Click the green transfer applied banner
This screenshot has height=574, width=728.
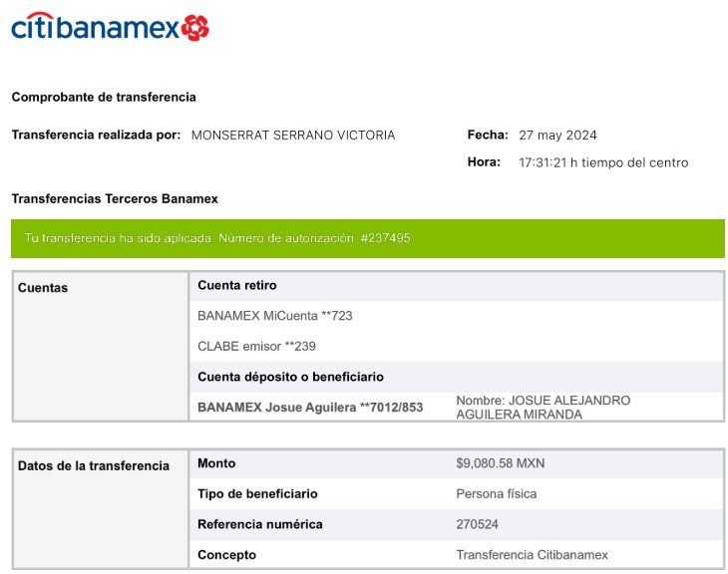click(x=367, y=239)
